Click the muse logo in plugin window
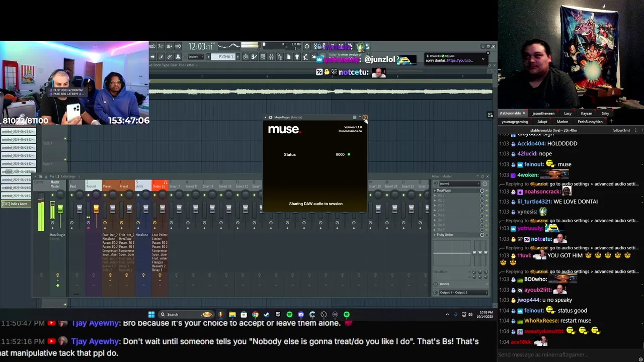Viewport: 644px width, 362px height. click(x=284, y=130)
